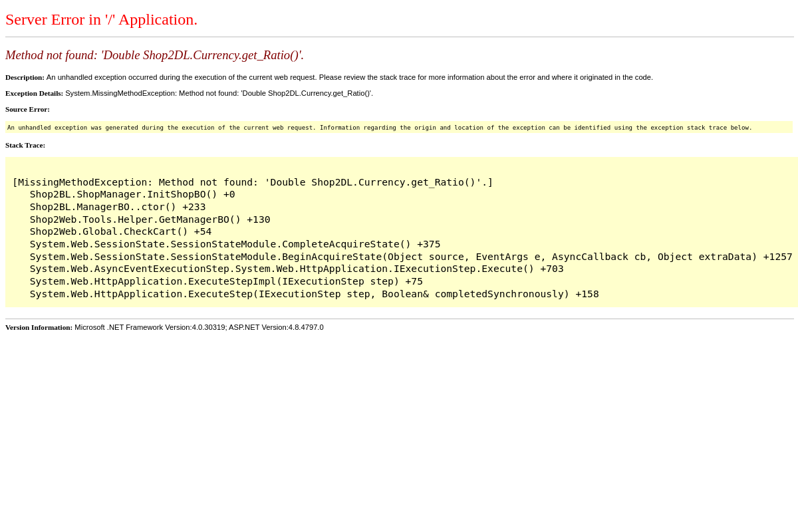Click the 'Stack Trace:' label
Viewport: 798px width, 532px height.
point(25,145)
